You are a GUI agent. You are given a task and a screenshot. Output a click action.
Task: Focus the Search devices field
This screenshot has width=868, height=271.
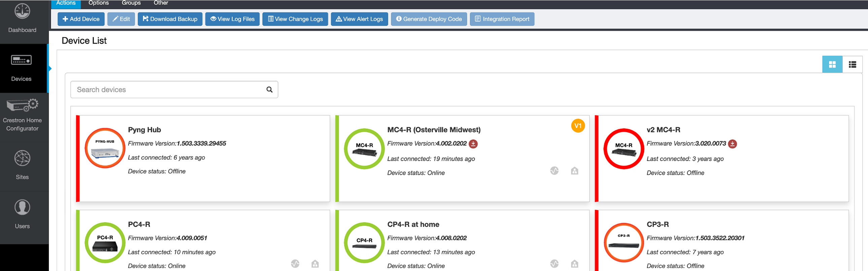(168, 90)
